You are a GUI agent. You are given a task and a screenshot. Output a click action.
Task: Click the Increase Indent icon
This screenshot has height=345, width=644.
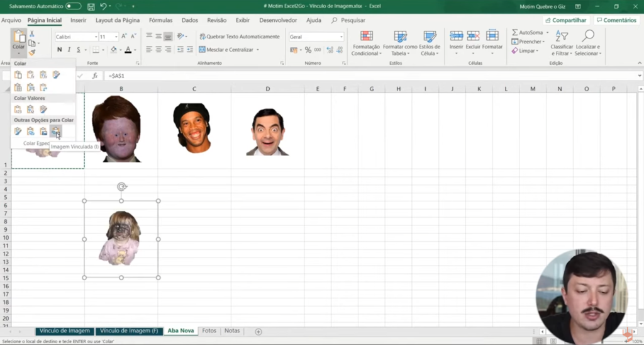[x=190, y=49]
